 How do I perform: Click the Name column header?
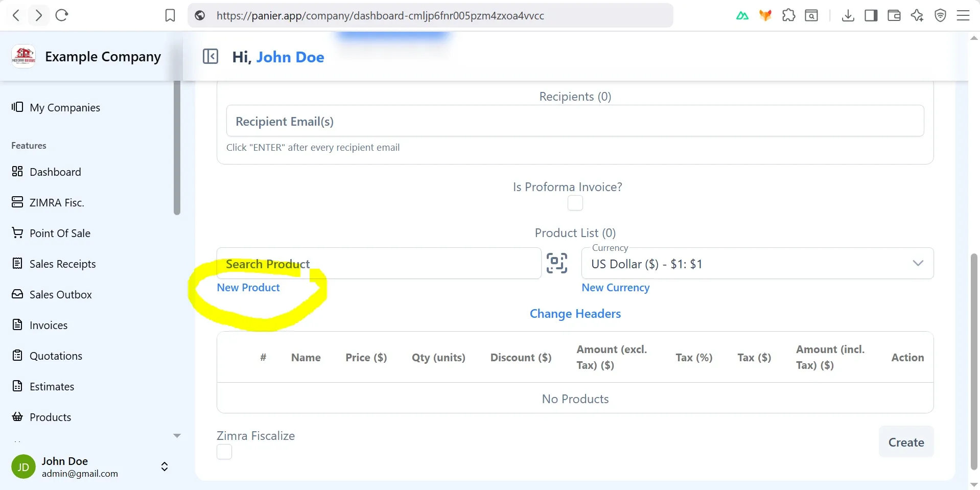tap(306, 357)
